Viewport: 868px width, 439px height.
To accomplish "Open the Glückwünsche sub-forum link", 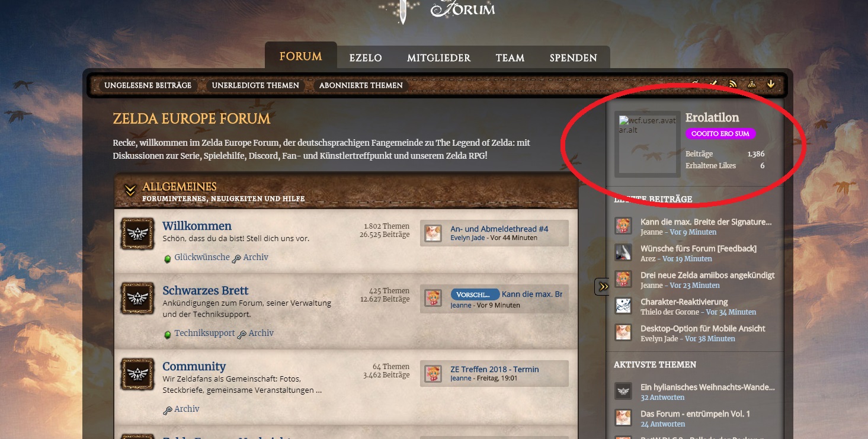I will pos(201,258).
